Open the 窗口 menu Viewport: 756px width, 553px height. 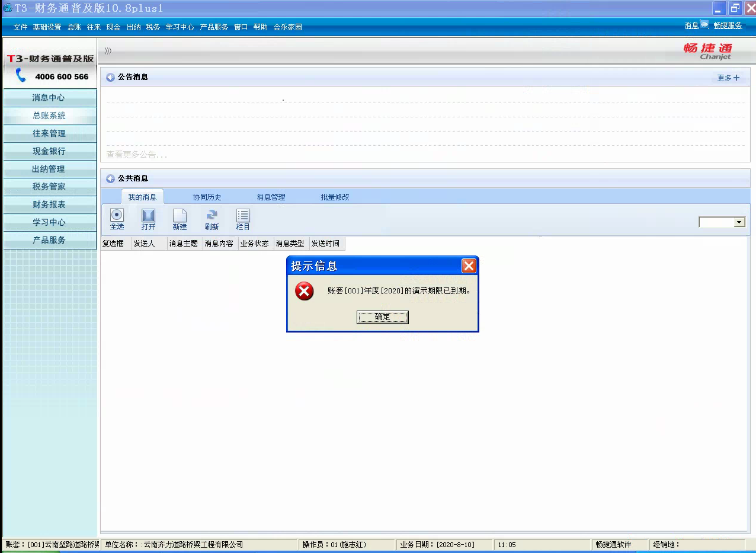pos(241,27)
